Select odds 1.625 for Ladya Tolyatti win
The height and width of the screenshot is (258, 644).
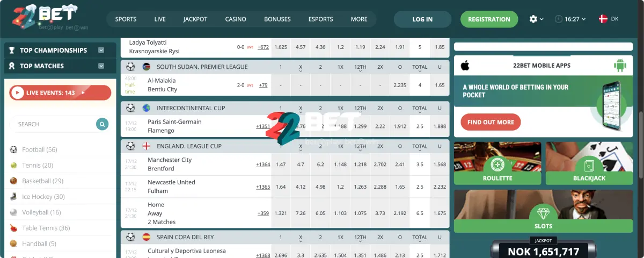pyautogui.click(x=281, y=47)
